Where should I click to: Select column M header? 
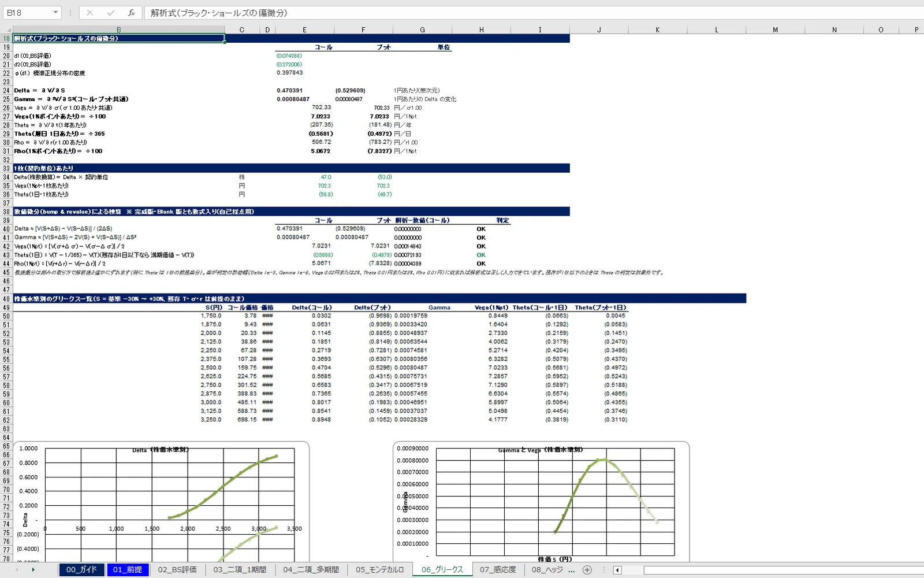click(775, 29)
